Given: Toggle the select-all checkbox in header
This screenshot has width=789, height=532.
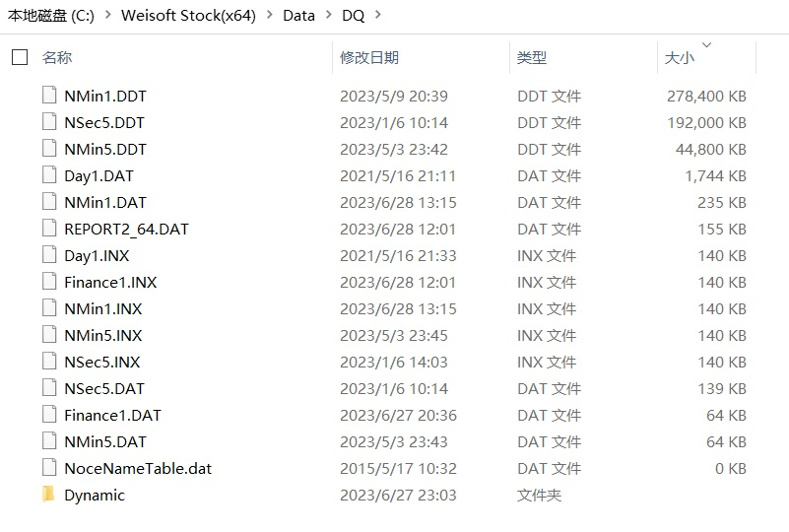Looking at the screenshot, I should click(x=20, y=58).
